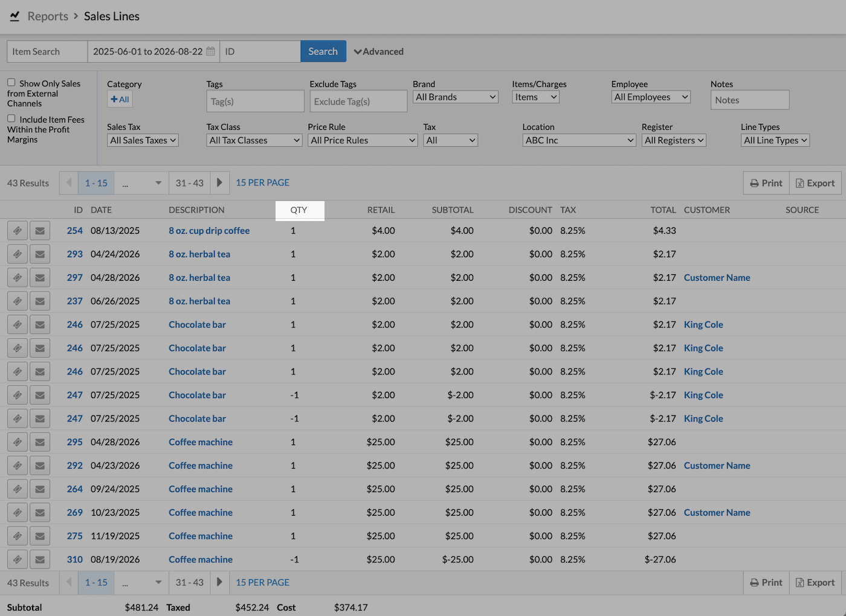Open Reports breadcrumb link
846x616 pixels.
click(48, 16)
